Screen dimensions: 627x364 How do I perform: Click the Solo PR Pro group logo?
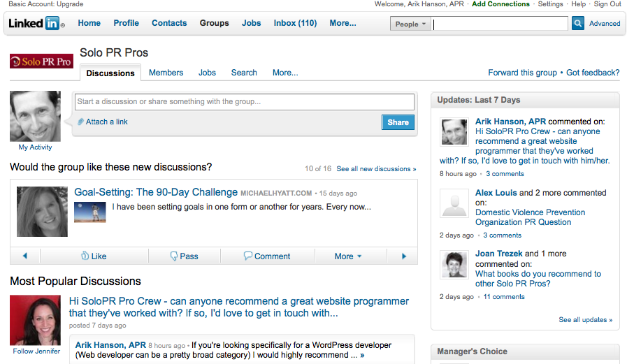tap(41, 61)
